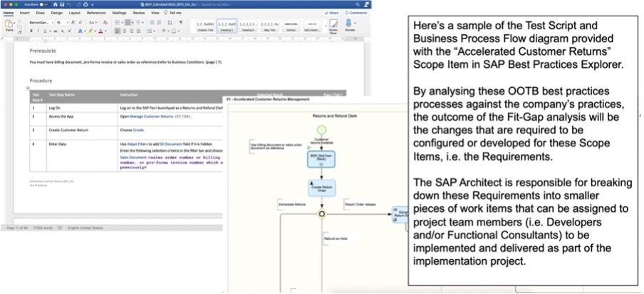Select Align Left paragraph icon
The height and width of the screenshot is (294, 644).
[x=117, y=31]
